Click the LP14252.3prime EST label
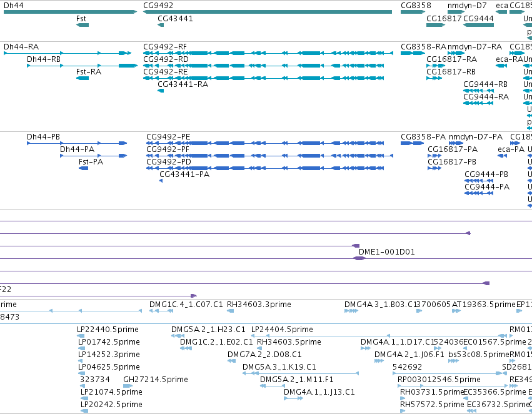The width and height of the screenshot is (532, 414). pyautogui.click(x=109, y=355)
